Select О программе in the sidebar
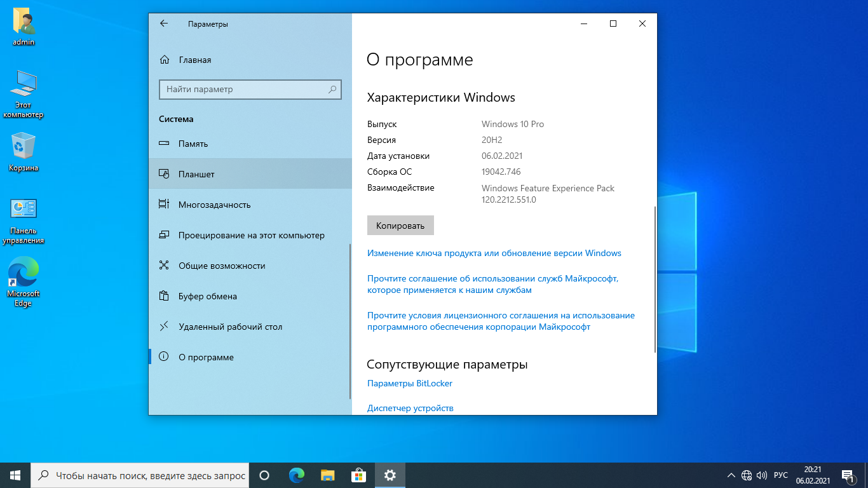 coord(250,357)
